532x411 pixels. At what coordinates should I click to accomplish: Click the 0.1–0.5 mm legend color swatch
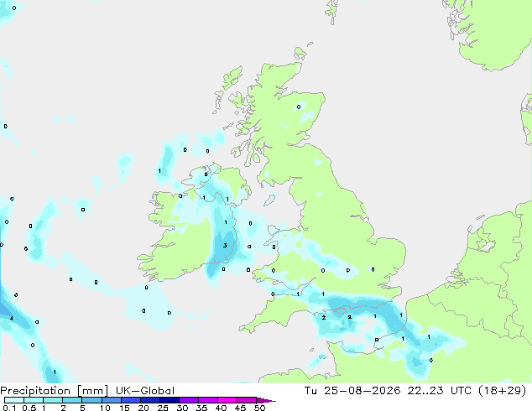click(x=14, y=400)
